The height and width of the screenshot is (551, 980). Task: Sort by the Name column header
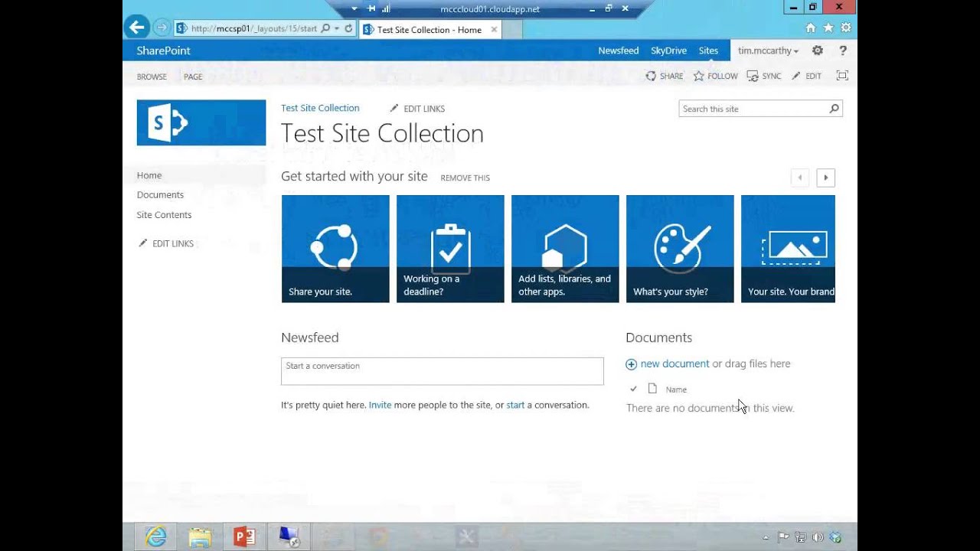(676, 390)
